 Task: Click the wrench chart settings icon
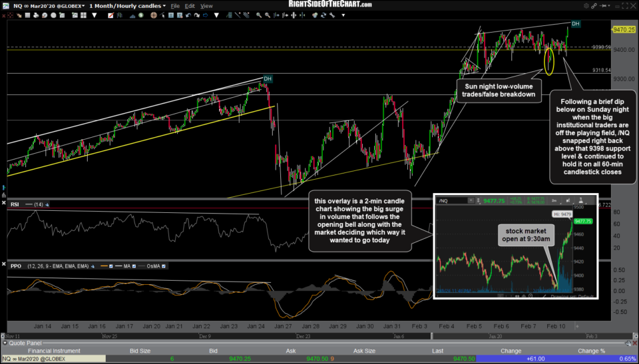tap(331, 15)
